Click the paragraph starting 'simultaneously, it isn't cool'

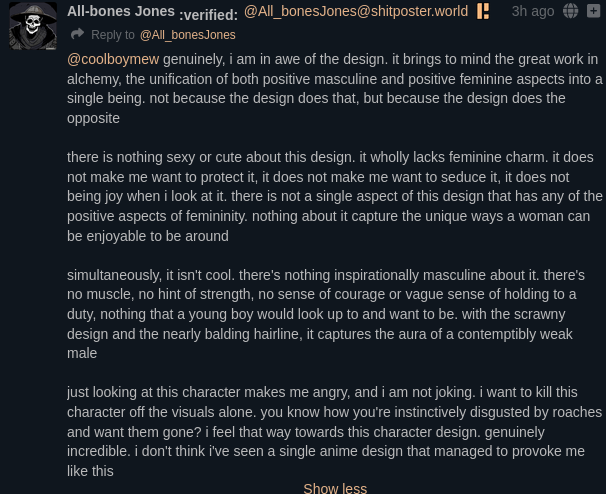pyautogui.click(x=330, y=313)
